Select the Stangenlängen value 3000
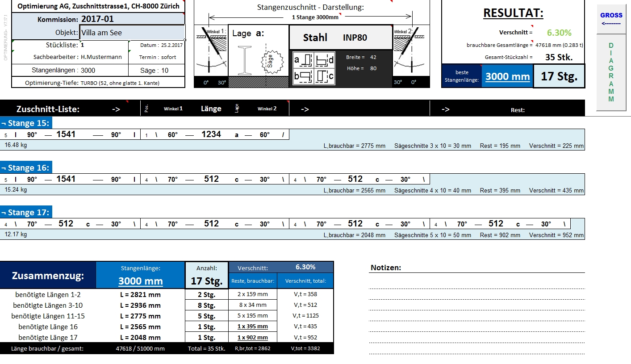 (88, 70)
